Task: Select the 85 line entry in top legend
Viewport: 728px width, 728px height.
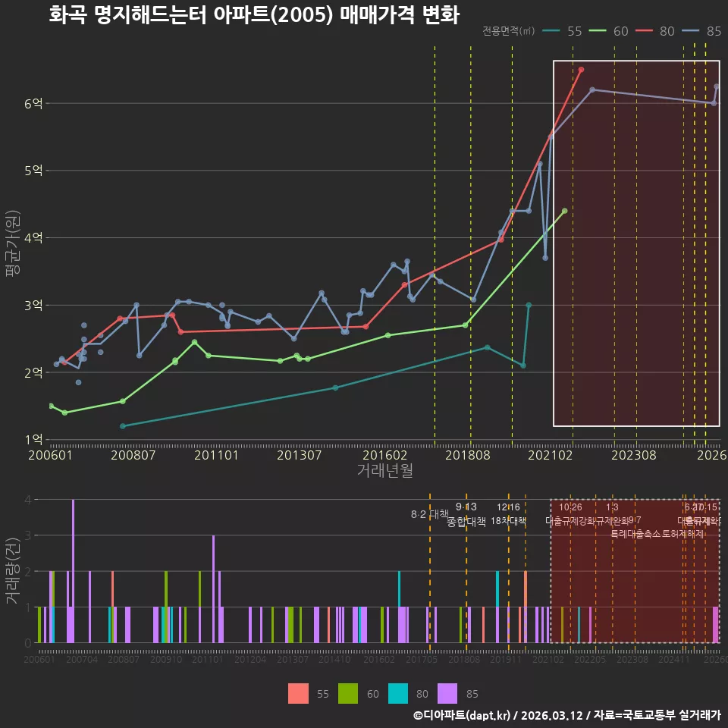Action: (701, 31)
